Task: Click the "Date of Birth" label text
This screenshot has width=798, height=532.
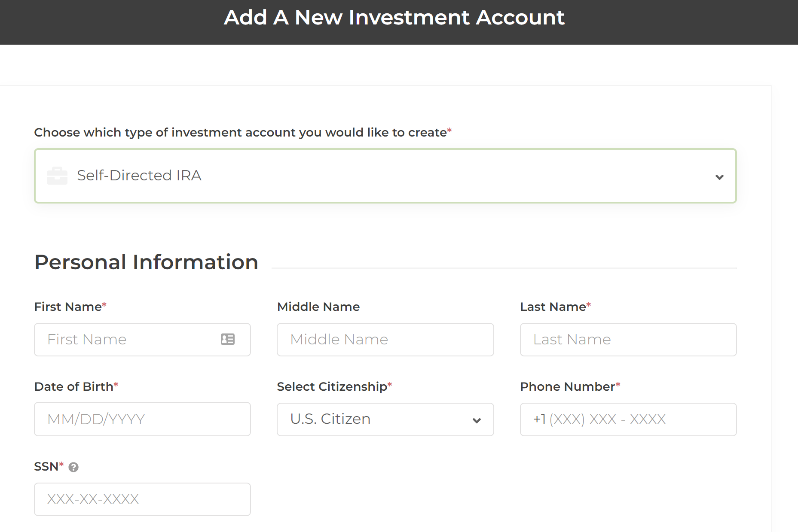Action: tap(73, 386)
